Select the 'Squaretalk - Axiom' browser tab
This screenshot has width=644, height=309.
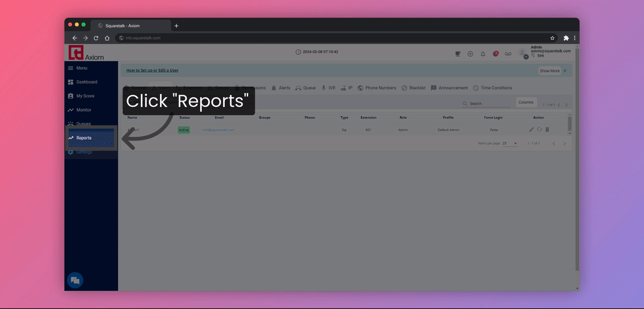[131, 26]
